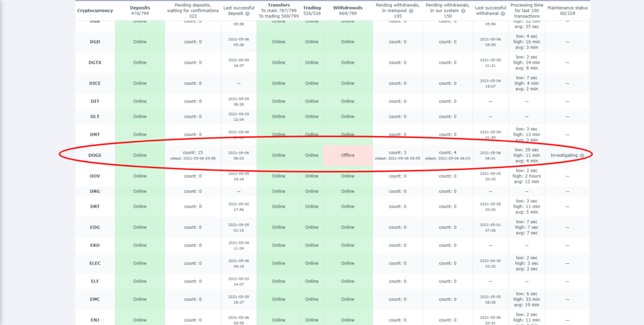The image size is (644, 325).
Task: Click DRT deposit date 2021-05-02 17:56
Action: tap(238, 207)
